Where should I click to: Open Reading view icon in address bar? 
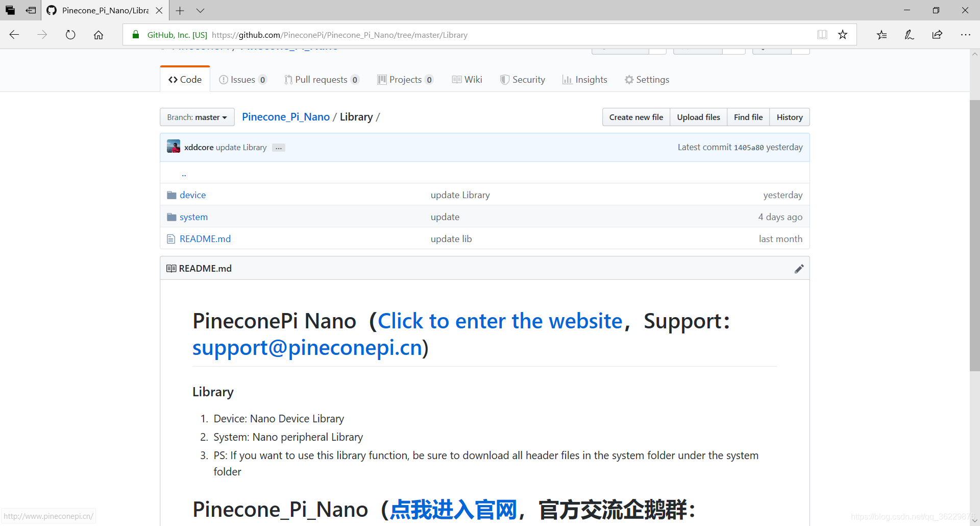pos(822,35)
